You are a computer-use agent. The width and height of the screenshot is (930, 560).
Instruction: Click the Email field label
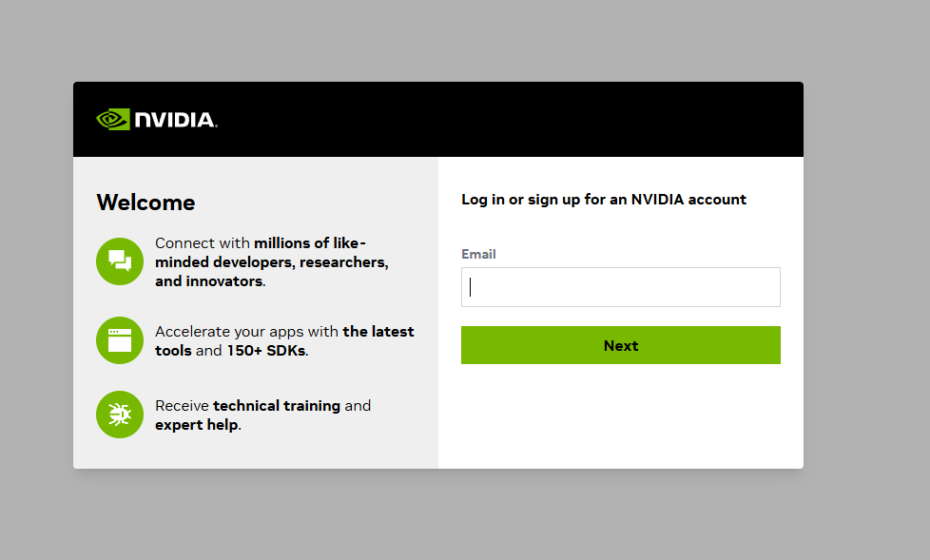pyautogui.click(x=478, y=254)
